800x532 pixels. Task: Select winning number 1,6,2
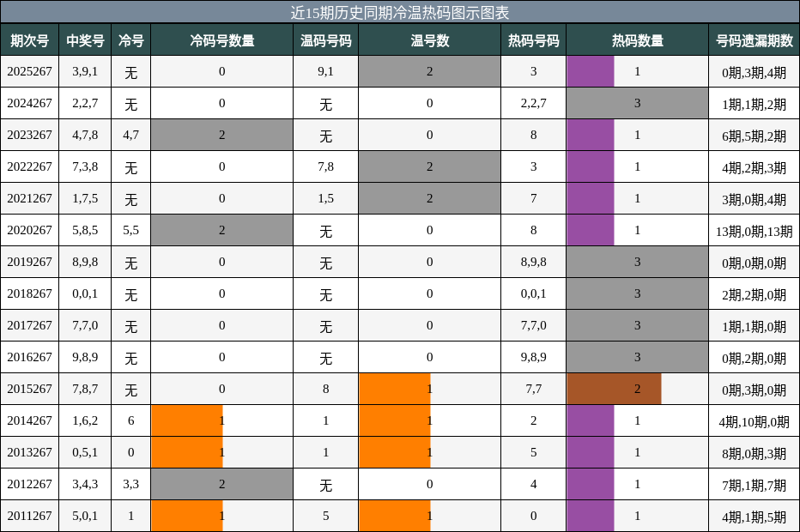(85, 420)
